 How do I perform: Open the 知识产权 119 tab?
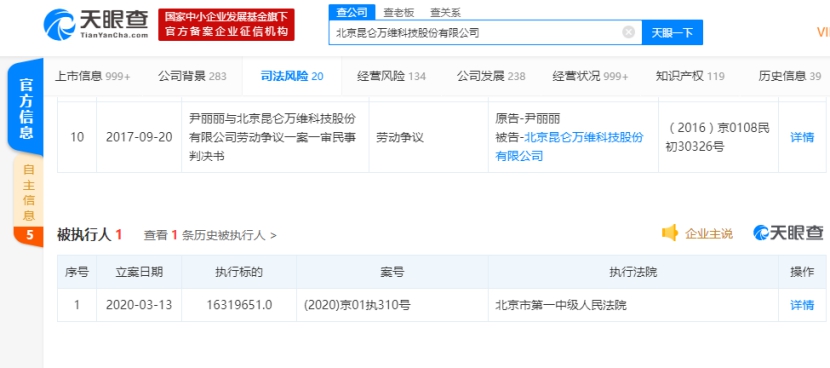[x=690, y=76]
